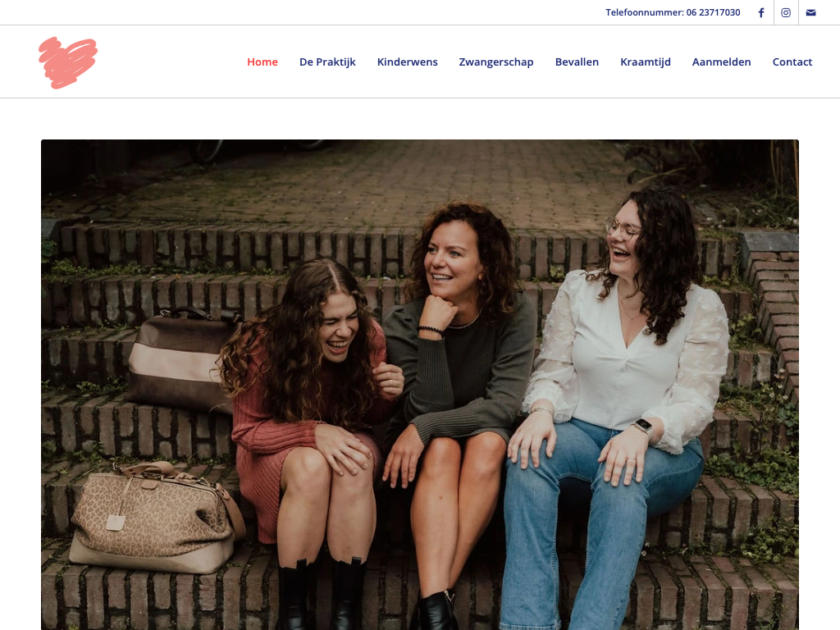Open the Facebook icon link
Image resolution: width=840 pixels, height=630 pixels.
(760, 12)
